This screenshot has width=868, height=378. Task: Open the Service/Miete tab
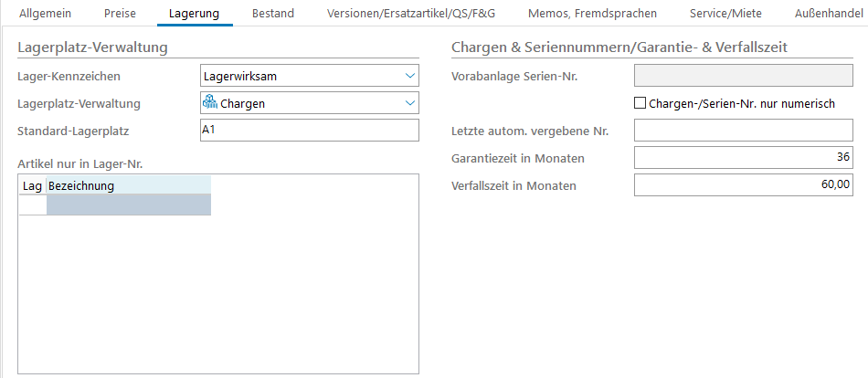[728, 14]
